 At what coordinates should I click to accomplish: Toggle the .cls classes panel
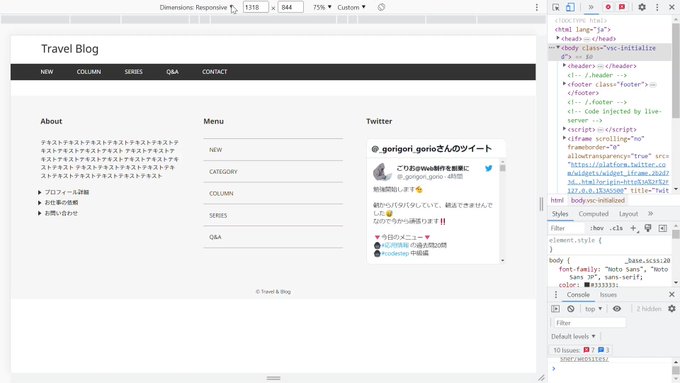coord(616,228)
